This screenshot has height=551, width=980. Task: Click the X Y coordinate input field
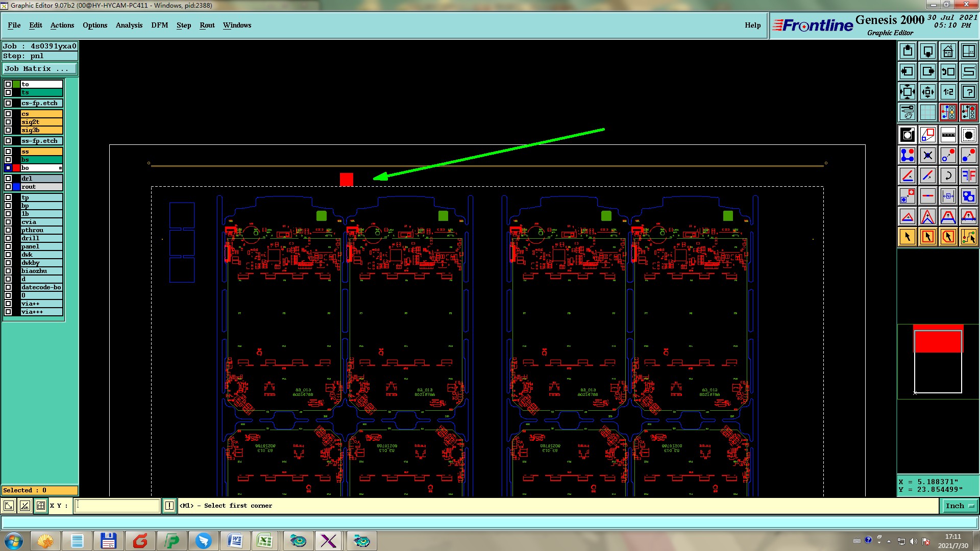(117, 506)
